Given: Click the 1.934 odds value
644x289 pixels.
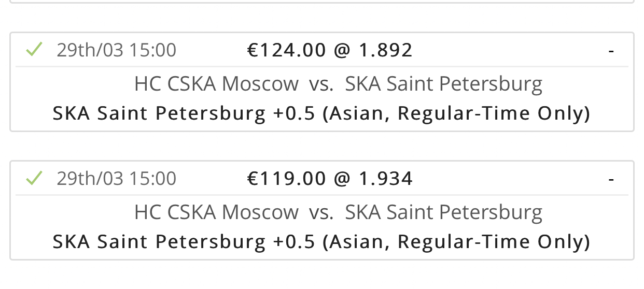Looking at the screenshot, I should point(386,179).
